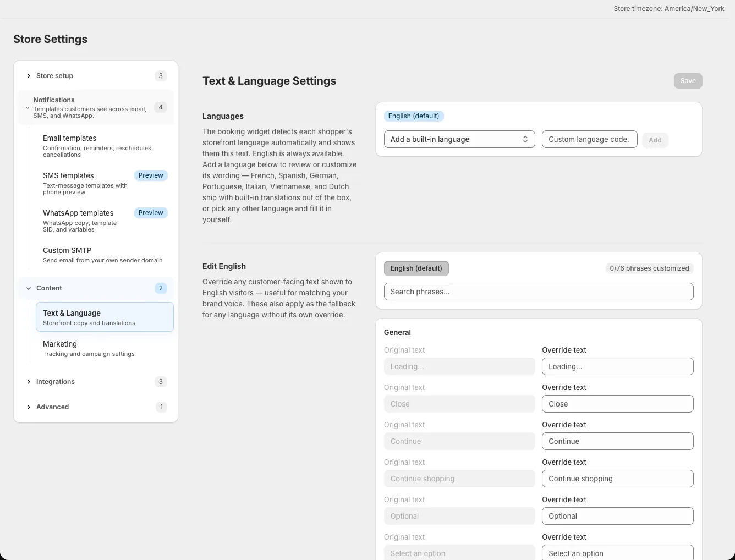Click the Notifications count badge 4
The width and height of the screenshot is (735, 560).
pos(161,107)
